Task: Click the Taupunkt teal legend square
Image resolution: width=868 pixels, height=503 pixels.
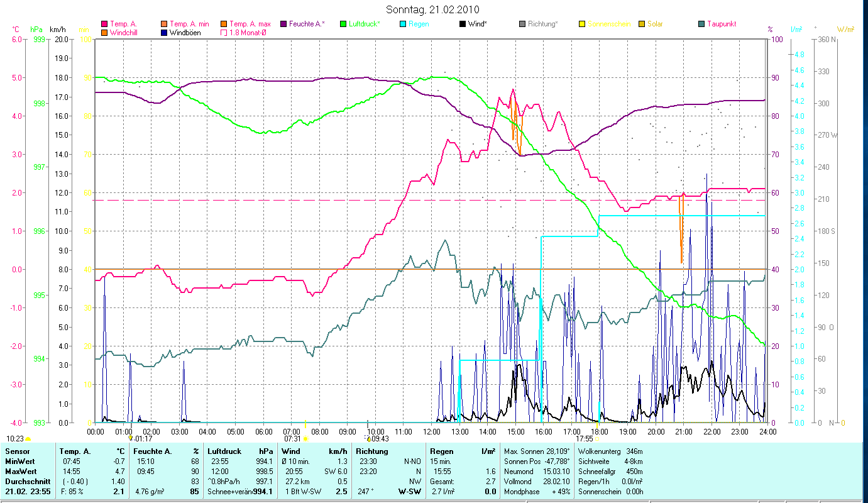Action: [x=701, y=24]
